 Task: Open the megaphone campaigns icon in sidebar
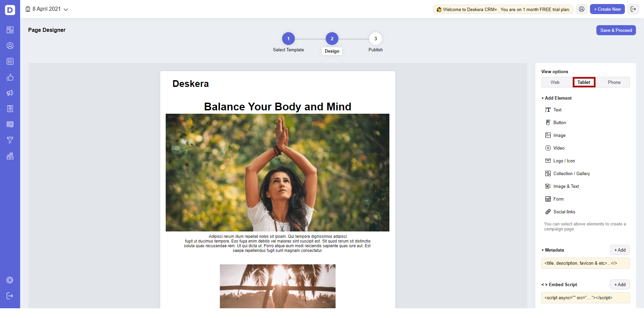pyautogui.click(x=10, y=93)
